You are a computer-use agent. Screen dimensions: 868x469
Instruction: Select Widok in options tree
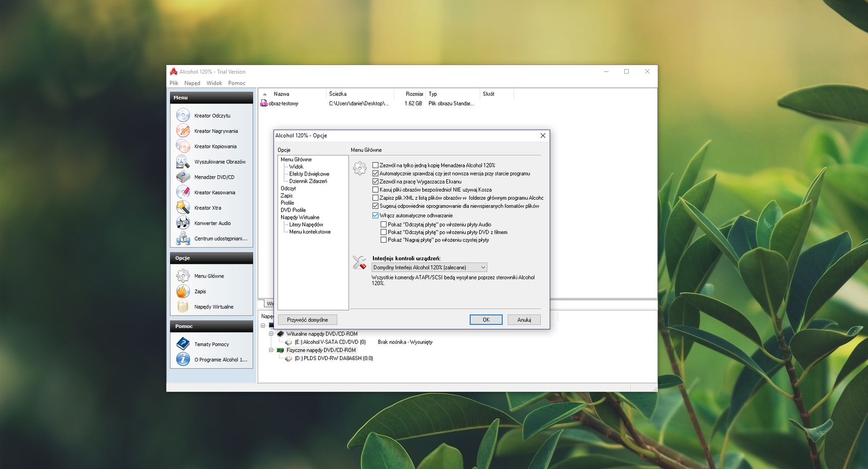pyautogui.click(x=296, y=166)
